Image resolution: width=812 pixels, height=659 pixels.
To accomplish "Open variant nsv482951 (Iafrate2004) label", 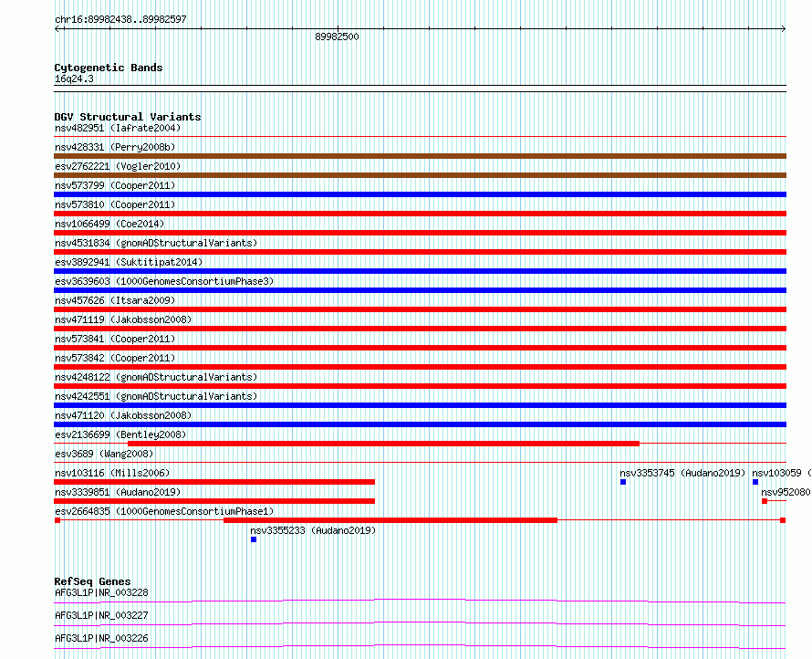I will pos(118,128).
